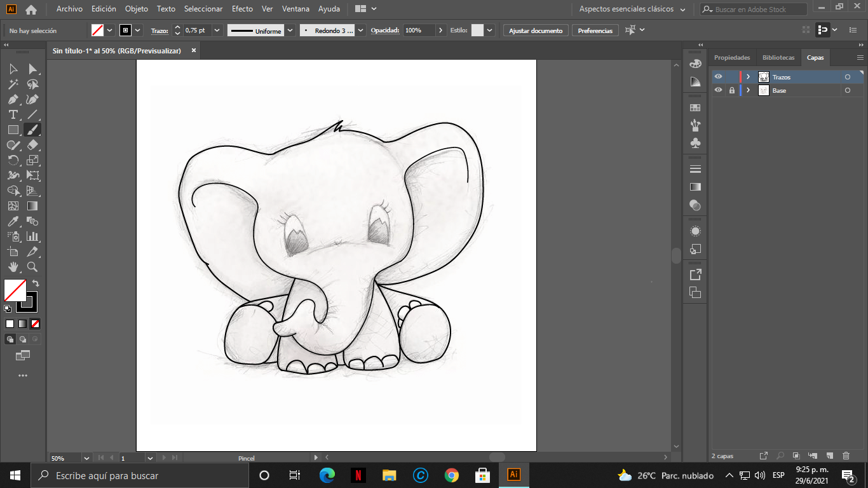Activate the Zoom tool magnifier
The width and height of the screenshot is (868, 488).
click(x=32, y=268)
